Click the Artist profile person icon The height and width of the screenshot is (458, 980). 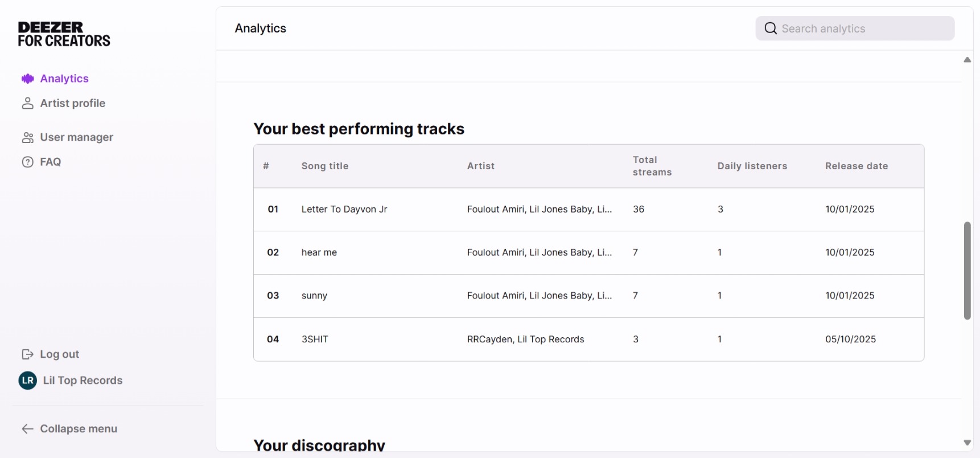[27, 103]
